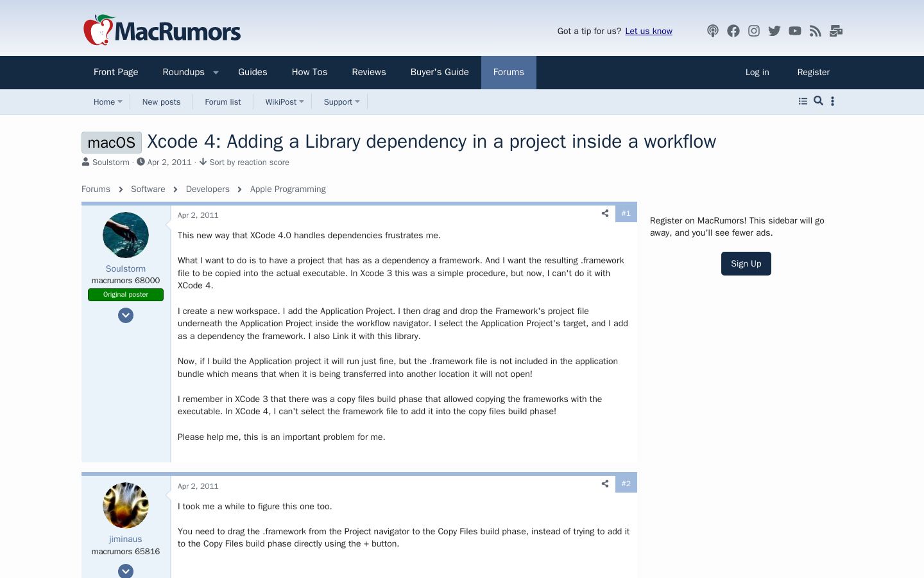924x578 pixels.
Task: Click the Apr 2, 2011 date on post #2
Action: (x=198, y=486)
